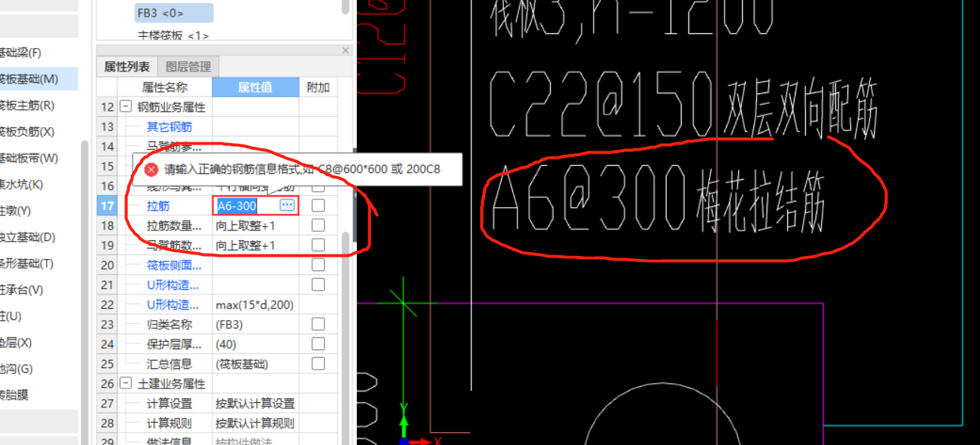The image size is (980, 445).
Task: Collapse the 土建业务属性 group
Action: click(x=126, y=383)
